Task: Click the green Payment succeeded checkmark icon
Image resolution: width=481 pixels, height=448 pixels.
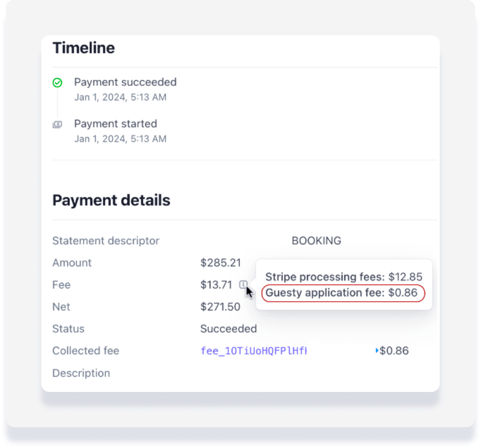Action: click(57, 82)
